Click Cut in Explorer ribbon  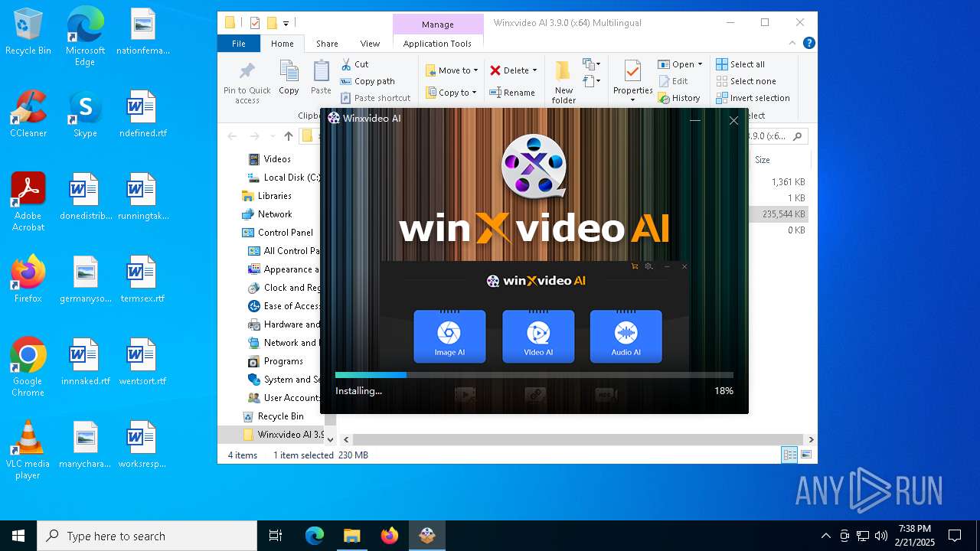tap(355, 64)
